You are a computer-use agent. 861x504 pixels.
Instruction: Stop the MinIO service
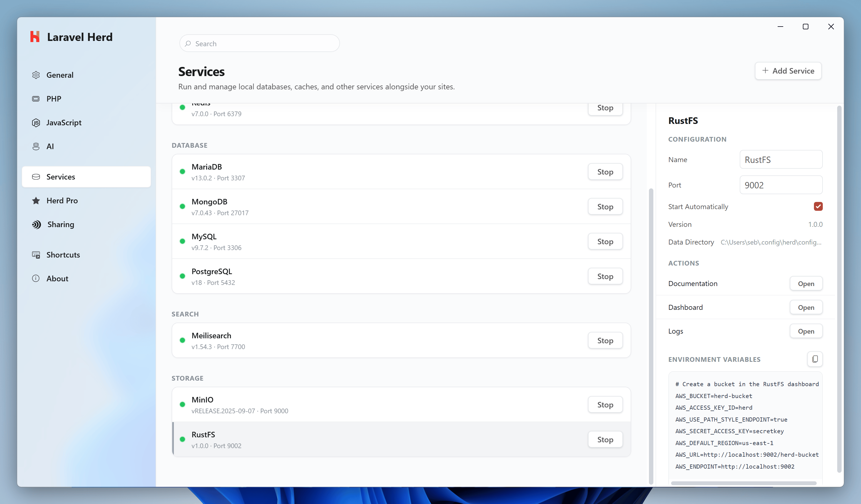click(x=605, y=405)
